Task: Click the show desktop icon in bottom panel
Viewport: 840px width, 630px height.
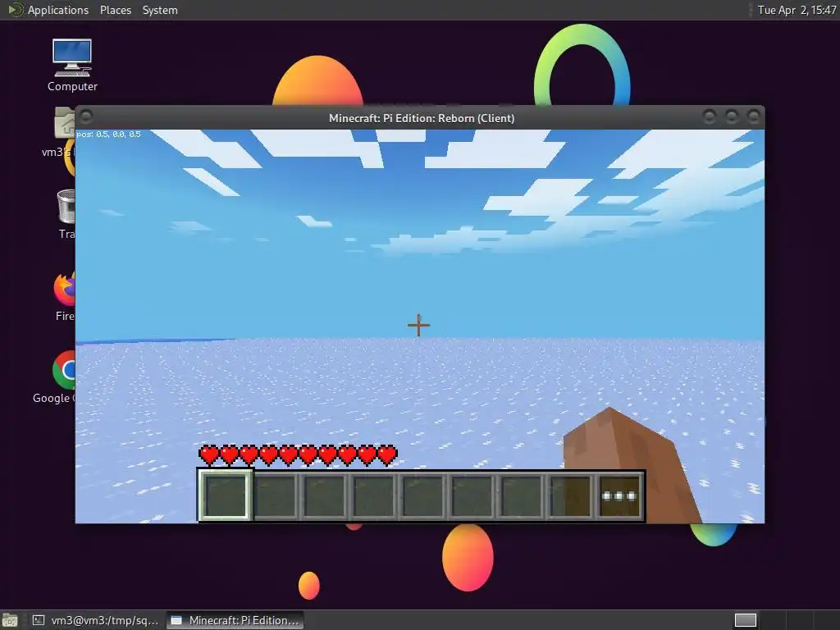Action: tap(10, 621)
